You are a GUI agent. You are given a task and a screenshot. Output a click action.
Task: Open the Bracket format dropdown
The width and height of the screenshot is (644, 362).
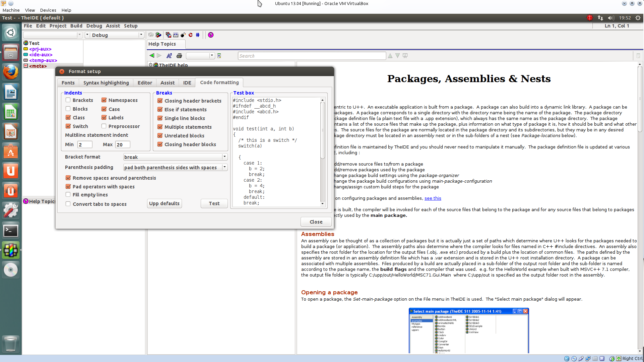224,157
